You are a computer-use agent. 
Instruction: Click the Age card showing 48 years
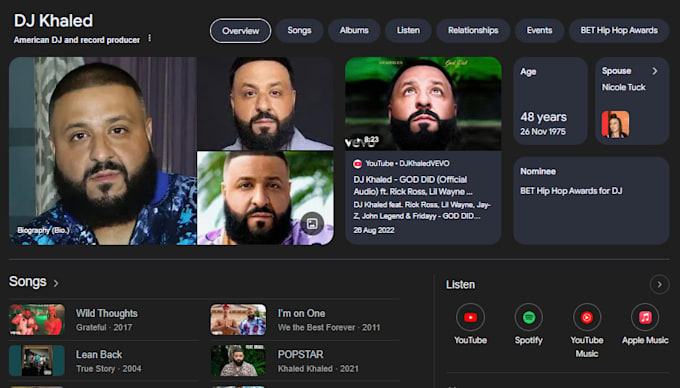coord(550,101)
